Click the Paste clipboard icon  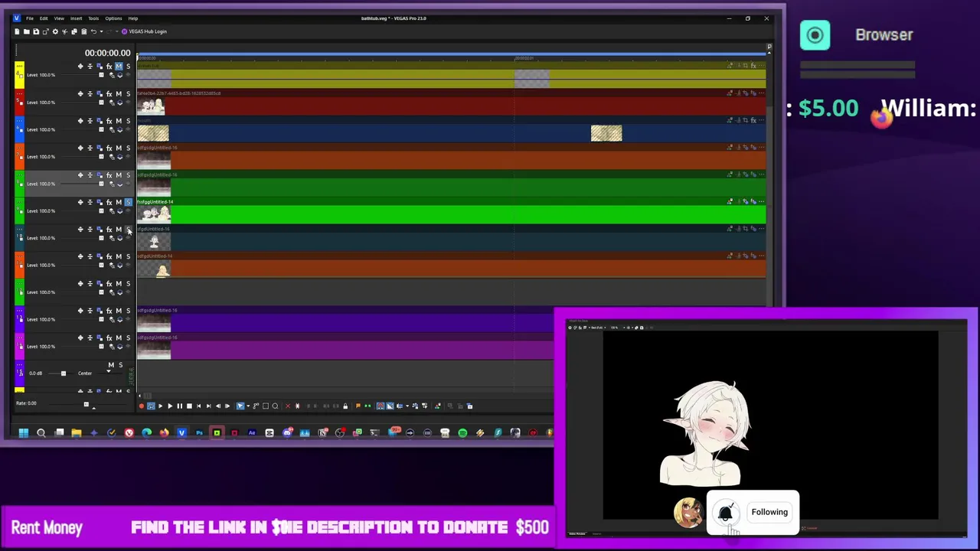click(x=83, y=31)
